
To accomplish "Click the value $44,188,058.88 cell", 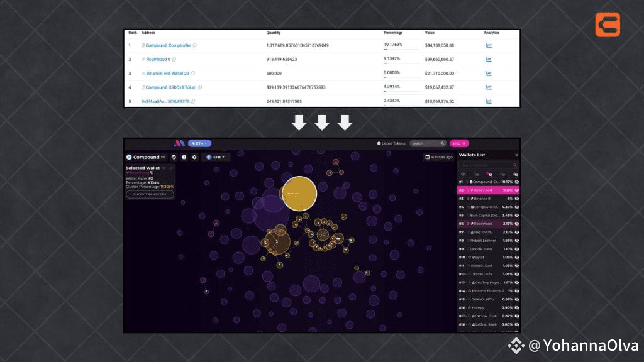I will coord(440,45).
